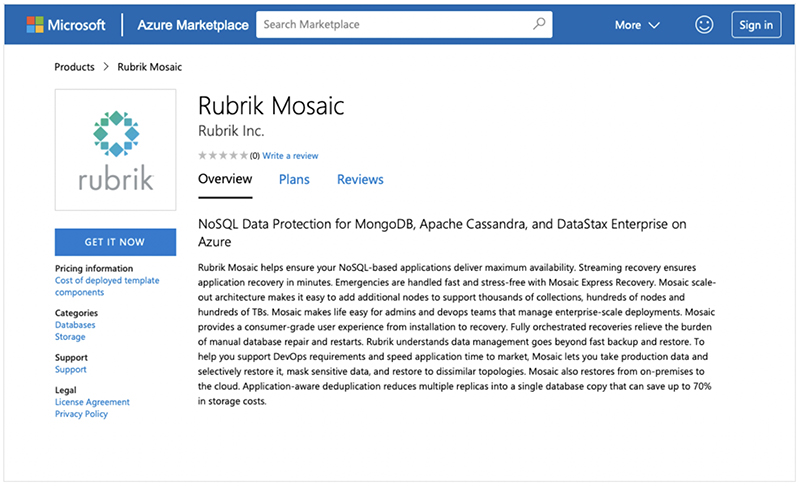Expand the More dropdown menu

[x=637, y=25]
